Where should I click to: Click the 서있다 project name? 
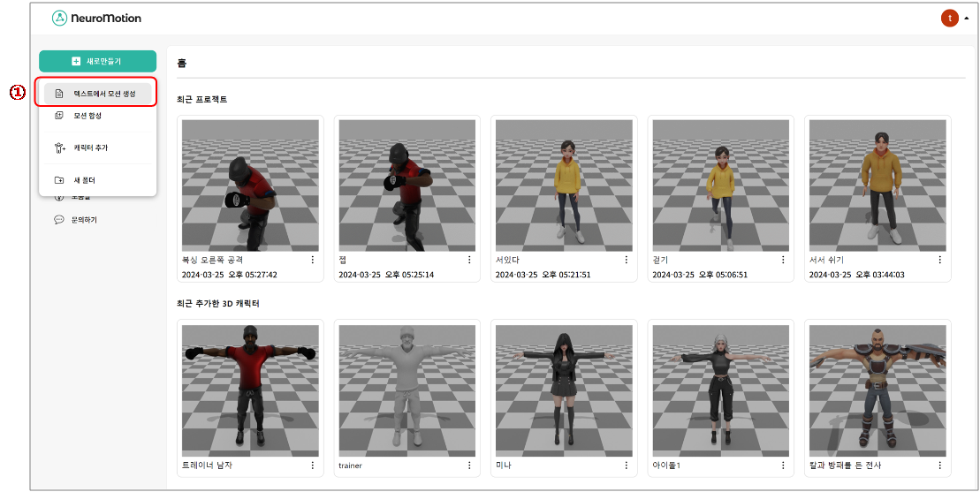coord(507,260)
